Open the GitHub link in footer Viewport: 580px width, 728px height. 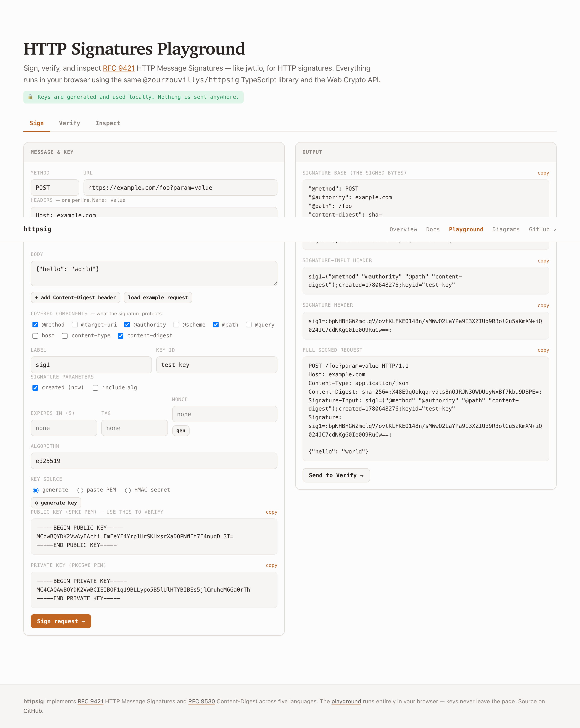(33, 711)
